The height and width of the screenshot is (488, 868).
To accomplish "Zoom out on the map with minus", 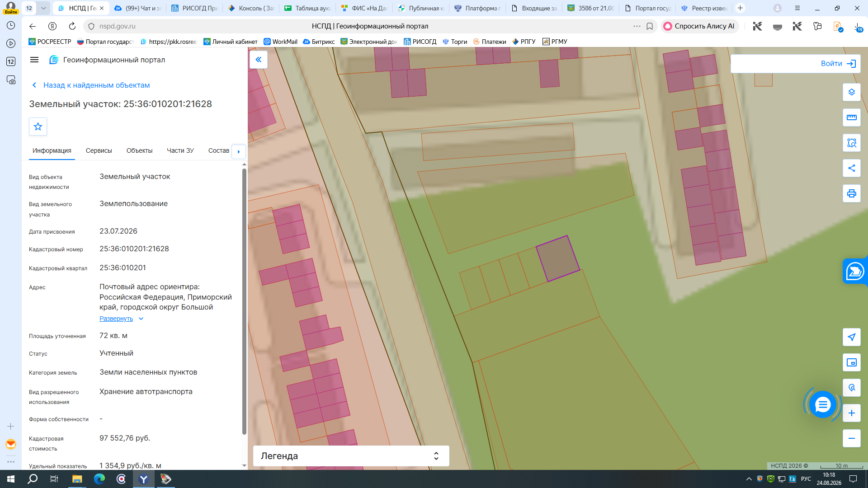I will click(852, 438).
